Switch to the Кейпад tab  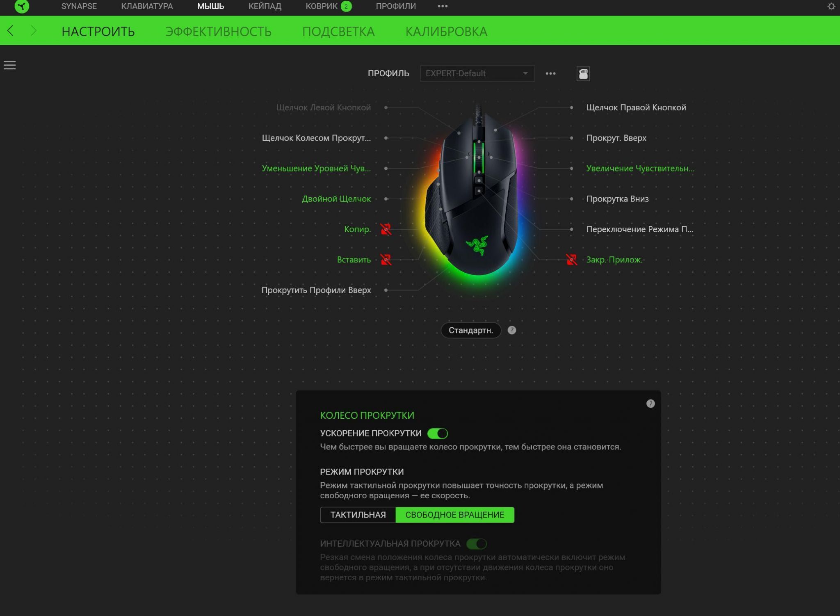(x=265, y=6)
